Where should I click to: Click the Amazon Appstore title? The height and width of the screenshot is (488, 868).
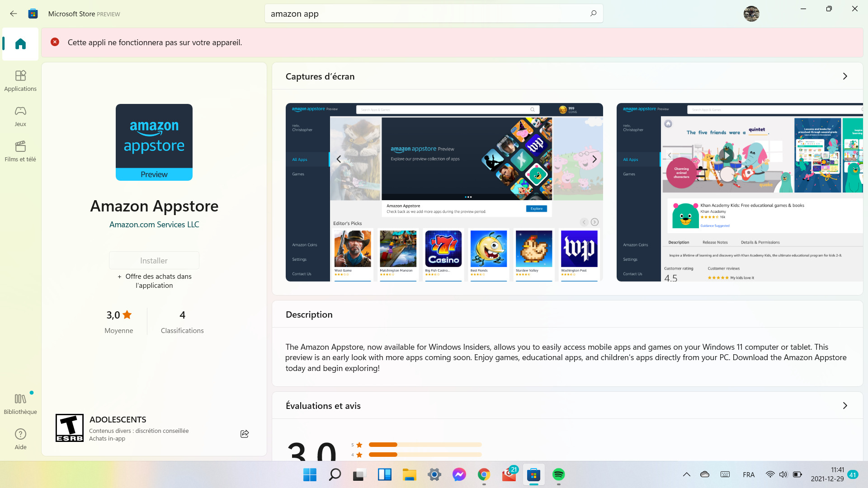(154, 206)
